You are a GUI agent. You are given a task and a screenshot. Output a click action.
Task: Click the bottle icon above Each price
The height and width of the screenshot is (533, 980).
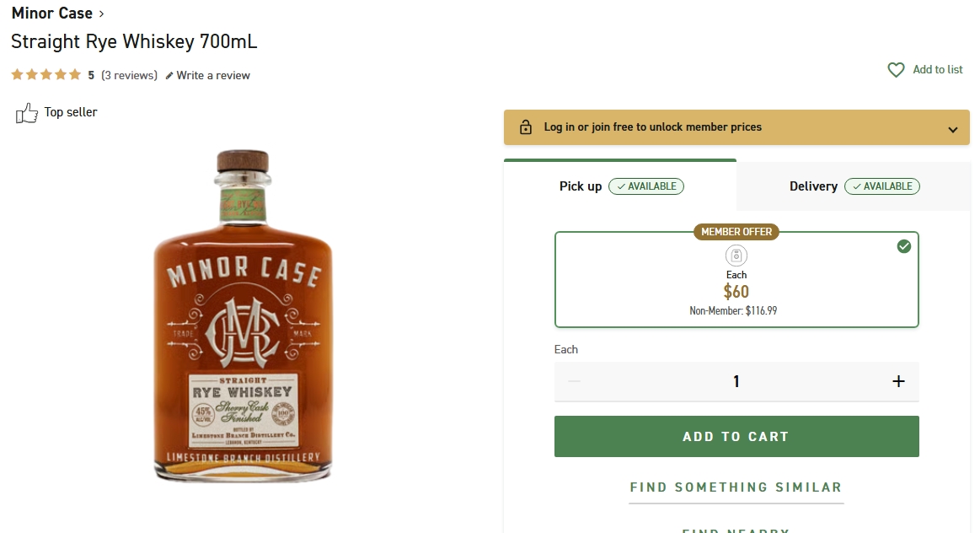pyautogui.click(x=736, y=256)
